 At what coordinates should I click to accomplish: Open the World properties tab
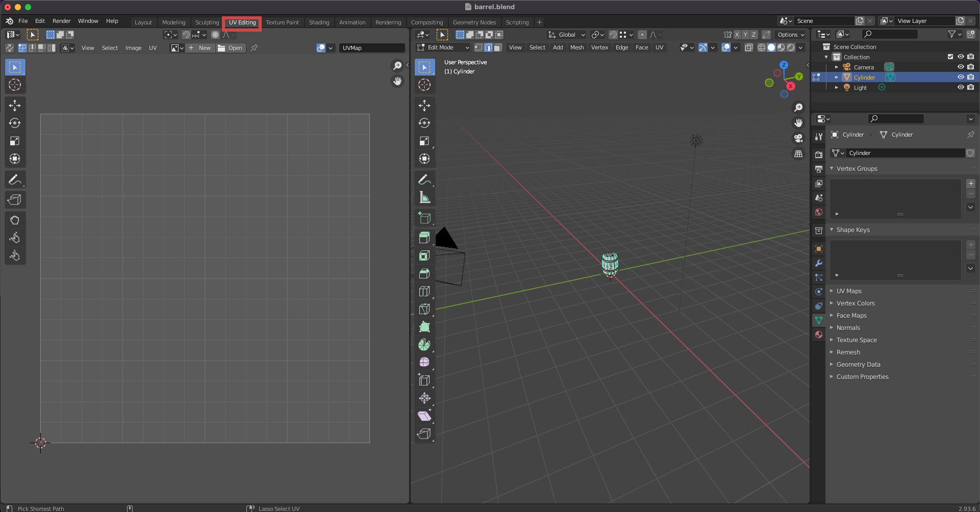coord(819,212)
